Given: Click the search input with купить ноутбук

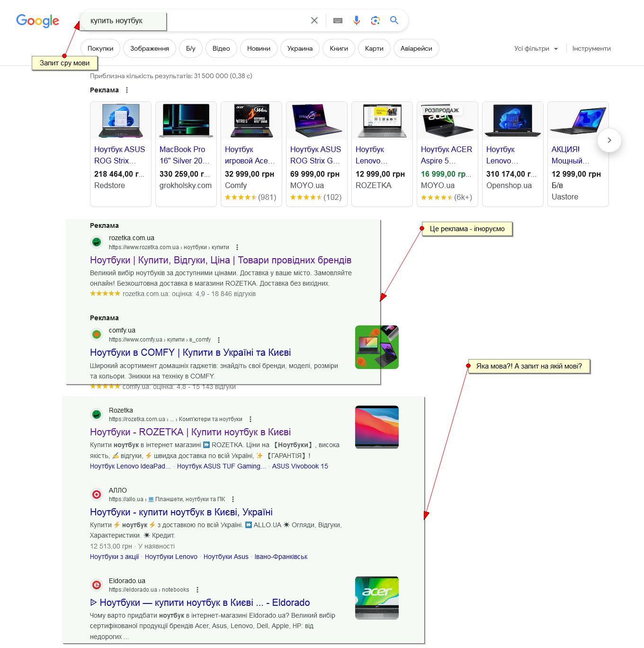Looking at the screenshot, I should (194, 21).
